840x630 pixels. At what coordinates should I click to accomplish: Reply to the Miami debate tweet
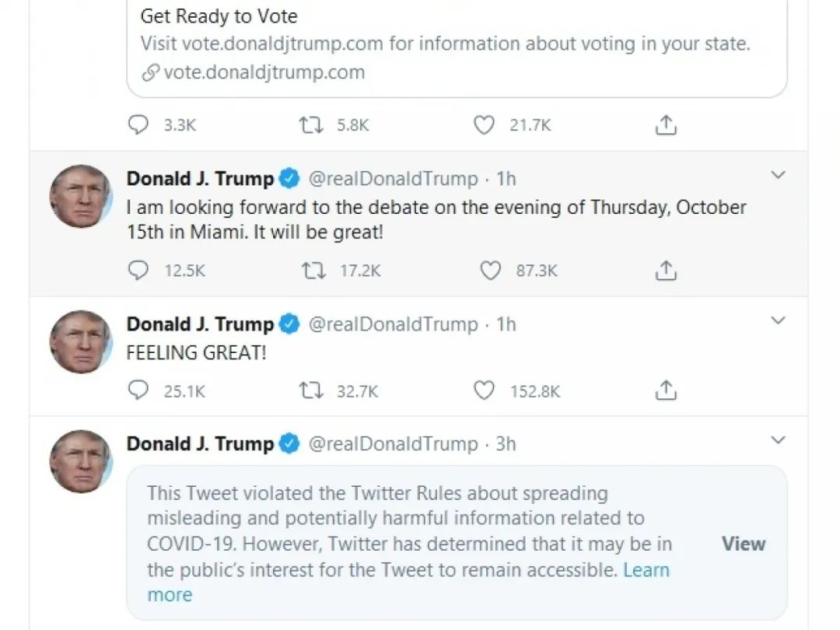pos(138,270)
